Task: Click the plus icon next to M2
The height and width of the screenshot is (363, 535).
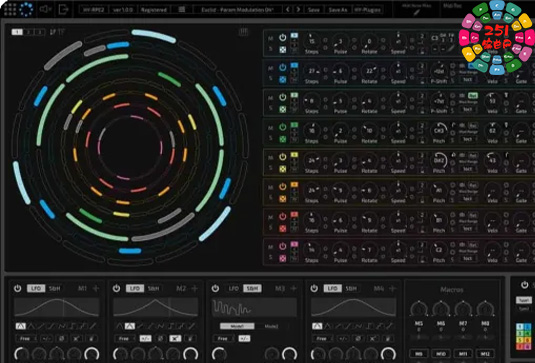Action: click(194, 289)
